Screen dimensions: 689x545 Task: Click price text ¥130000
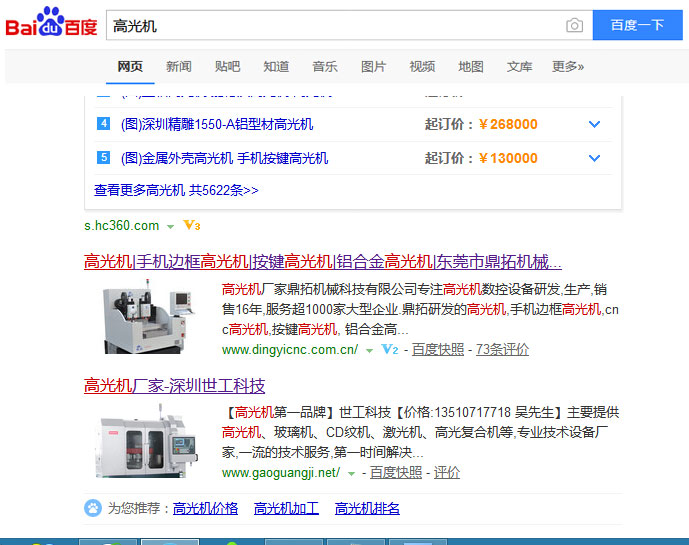(508, 158)
